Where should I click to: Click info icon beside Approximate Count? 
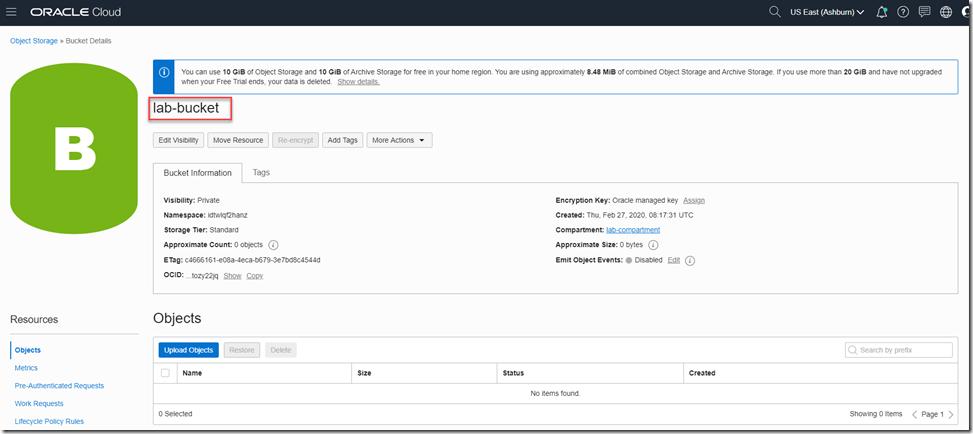point(273,244)
